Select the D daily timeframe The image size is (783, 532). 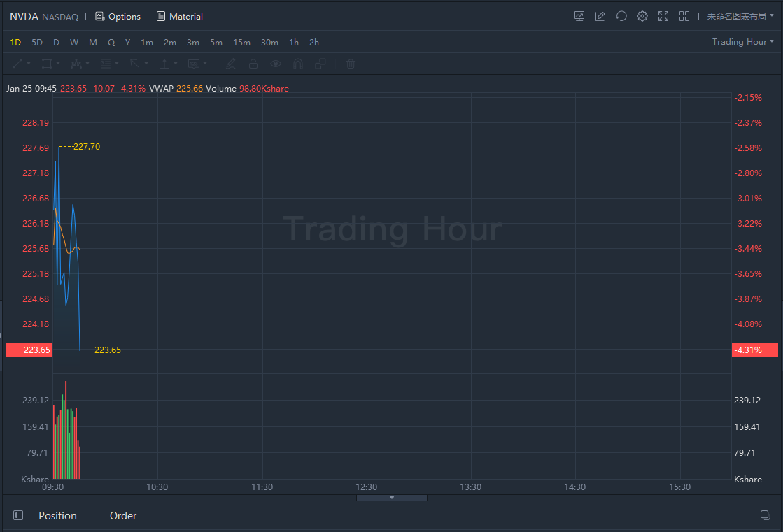tap(57, 43)
